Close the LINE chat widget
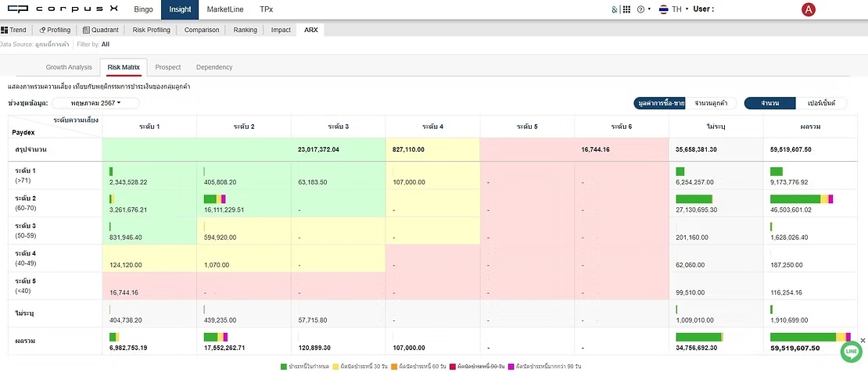Screen dimensions: 868x372 coord(863,341)
